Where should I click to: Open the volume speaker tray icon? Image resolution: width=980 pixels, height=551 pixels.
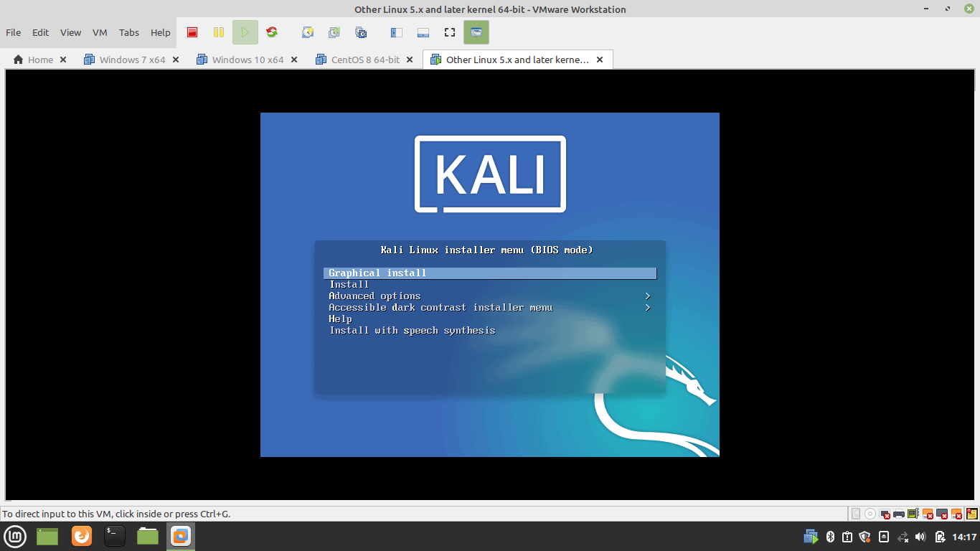(921, 537)
